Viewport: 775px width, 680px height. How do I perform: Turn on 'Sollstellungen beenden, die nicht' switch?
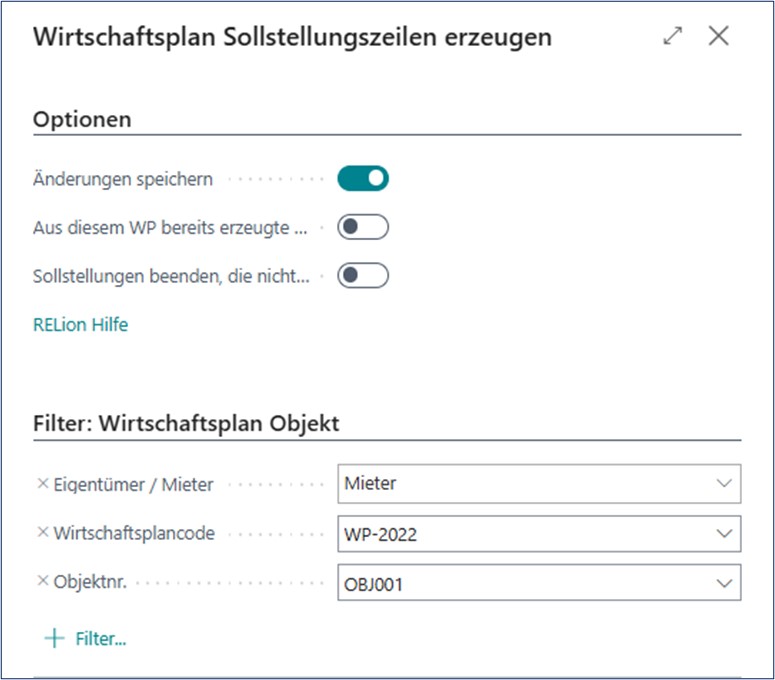(362, 275)
